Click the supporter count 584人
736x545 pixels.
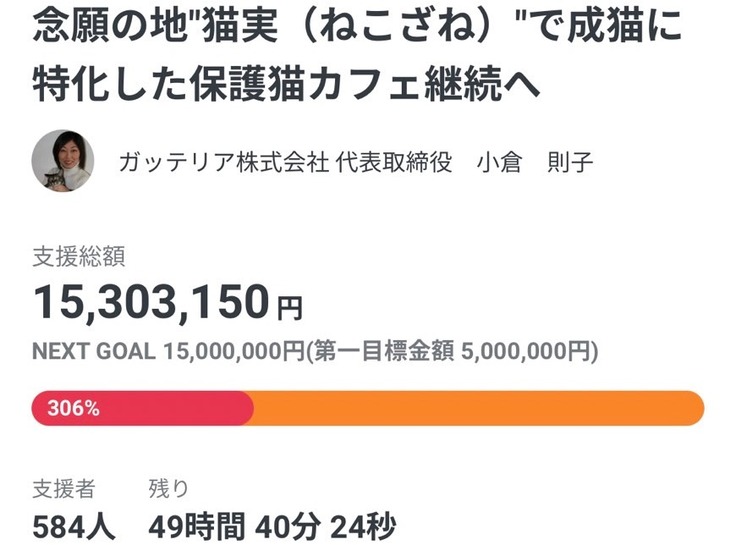click(x=74, y=525)
